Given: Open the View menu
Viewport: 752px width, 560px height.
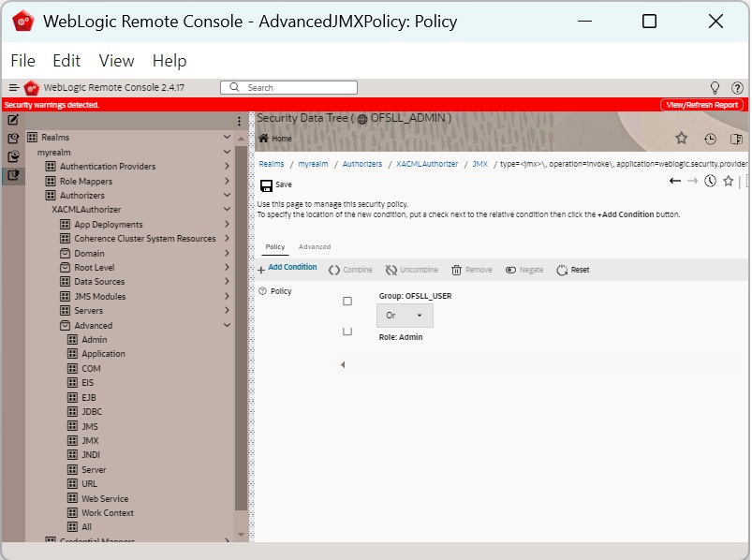Looking at the screenshot, I should pyautogui.click(x=116, y=61).
